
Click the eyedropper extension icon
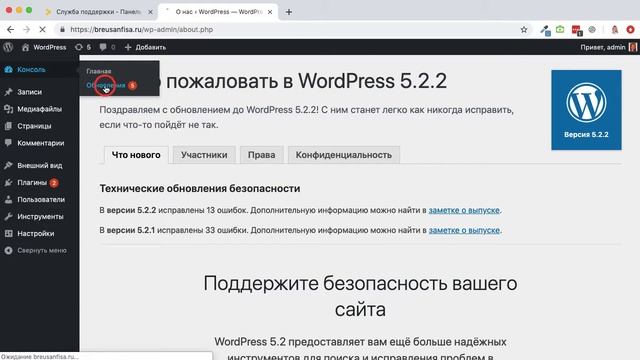pyautogui.click(x=545, y=30)
